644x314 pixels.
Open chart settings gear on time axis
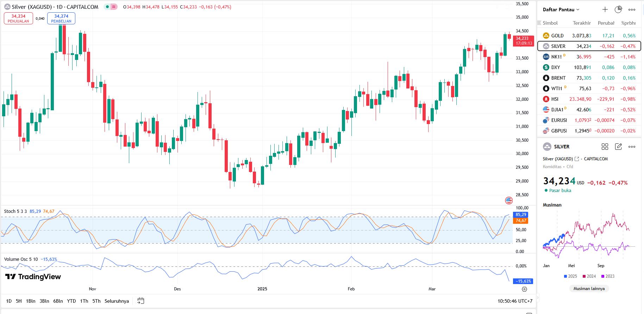pos(524,289)
